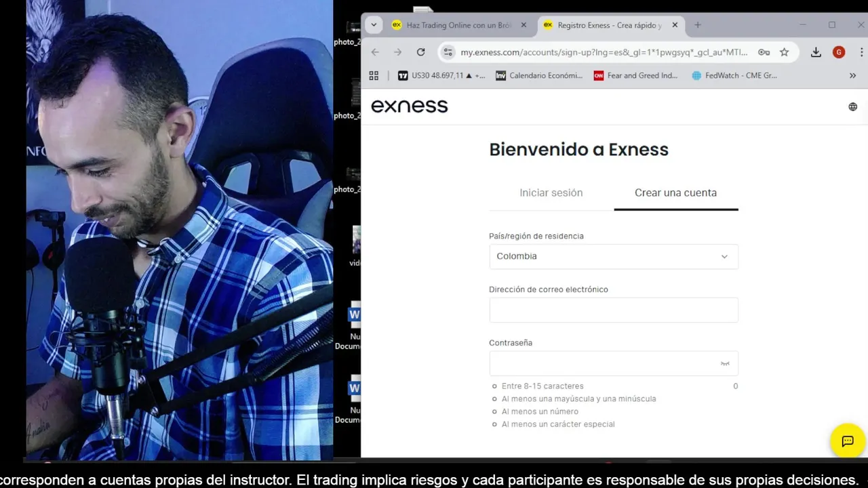Open the yellow live chat button
The width and height of the screenshot is (868, 488).
(848, 441)
